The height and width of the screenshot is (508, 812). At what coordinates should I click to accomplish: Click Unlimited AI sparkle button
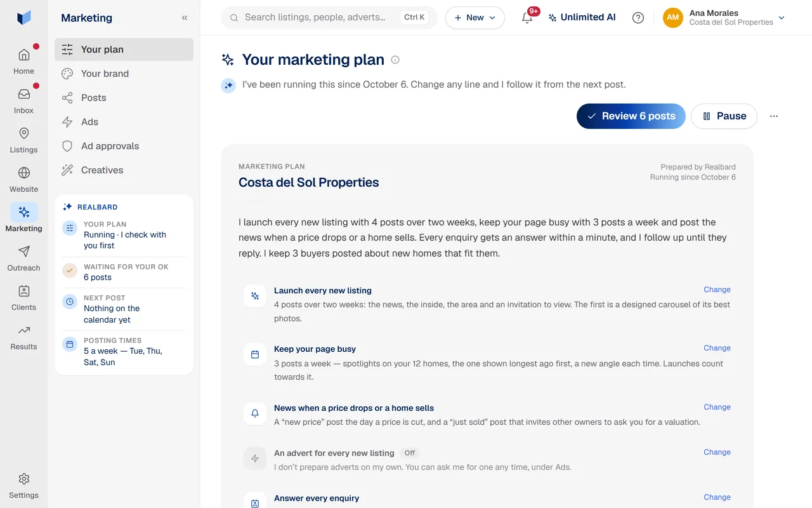(x=582, y=18)
